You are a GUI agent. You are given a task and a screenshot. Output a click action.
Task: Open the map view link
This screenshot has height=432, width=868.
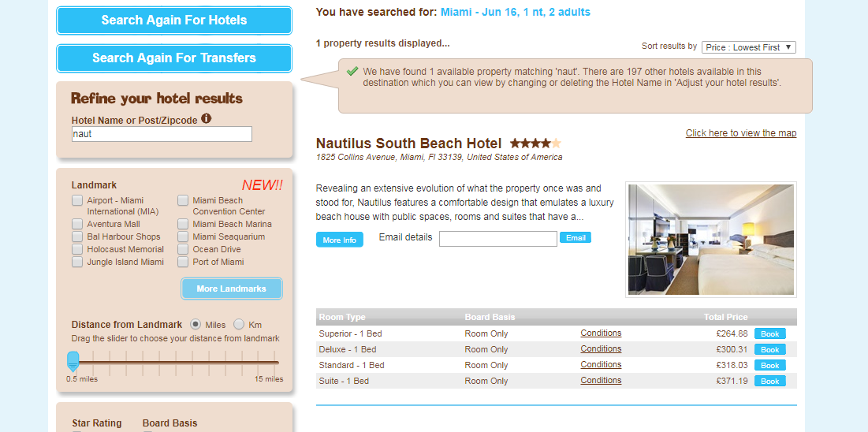point(740,133)
